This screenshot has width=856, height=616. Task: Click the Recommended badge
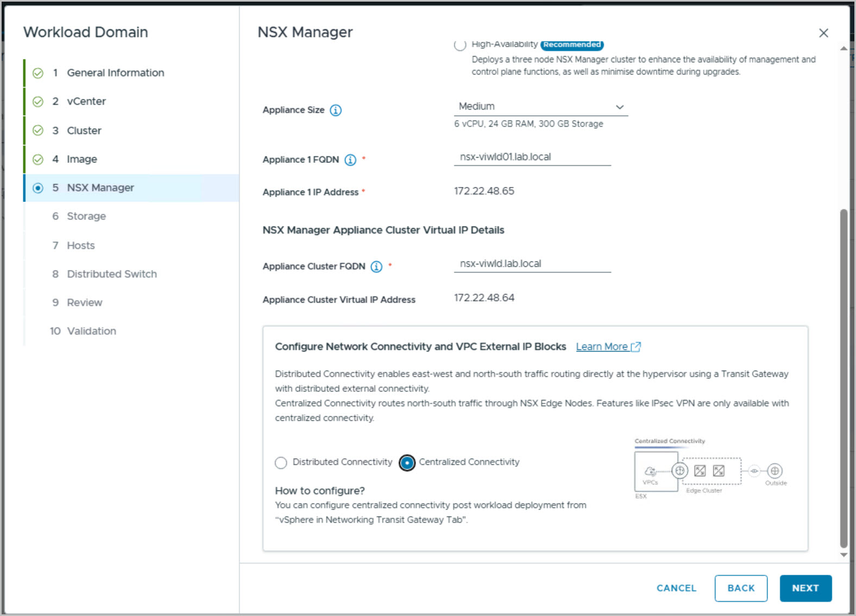pyautogui.click(x=572, y=45)
